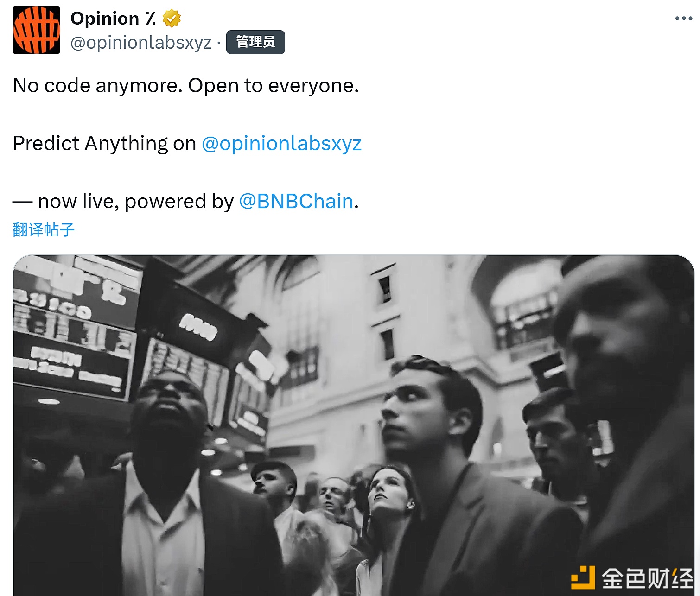Click the gold verified badge
The image size is (700, 596).
point(172,19)
